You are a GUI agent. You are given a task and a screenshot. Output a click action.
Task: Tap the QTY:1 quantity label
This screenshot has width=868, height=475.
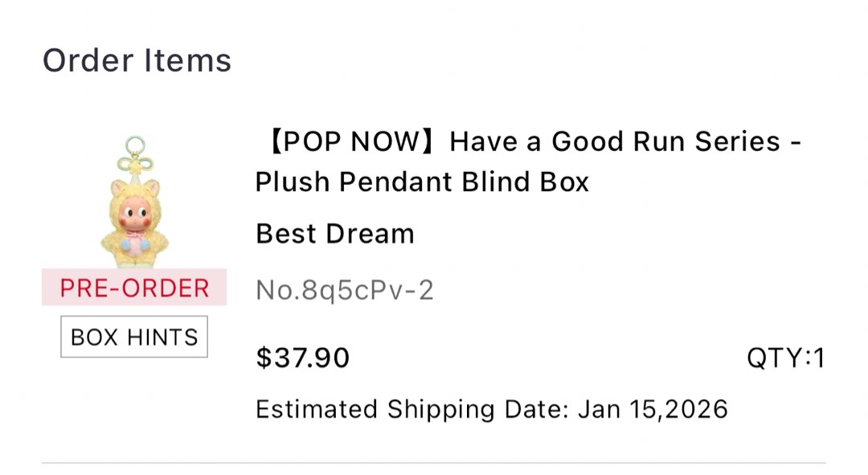click(x=785, y=358)
